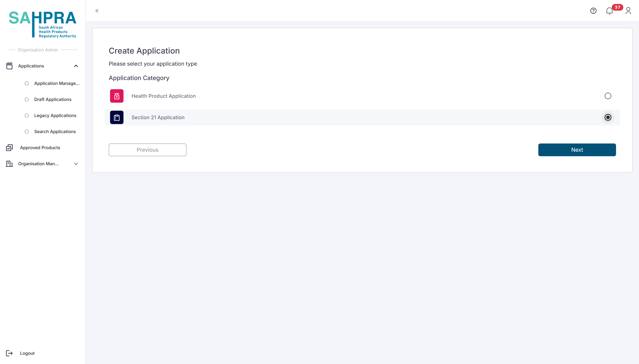Expand the Organisation Management chevron
Image resolution: width=639 pixels, height=364 pixels.
(x=76, y=164)
